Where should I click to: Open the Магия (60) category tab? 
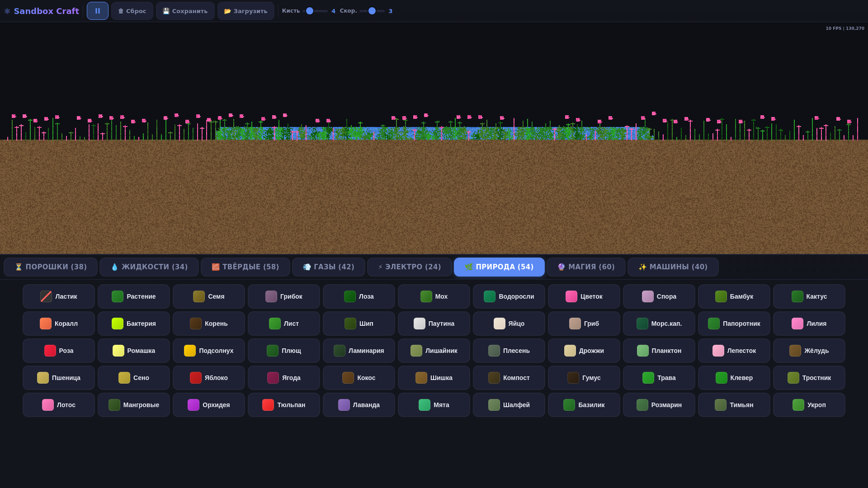pos(586,267)
